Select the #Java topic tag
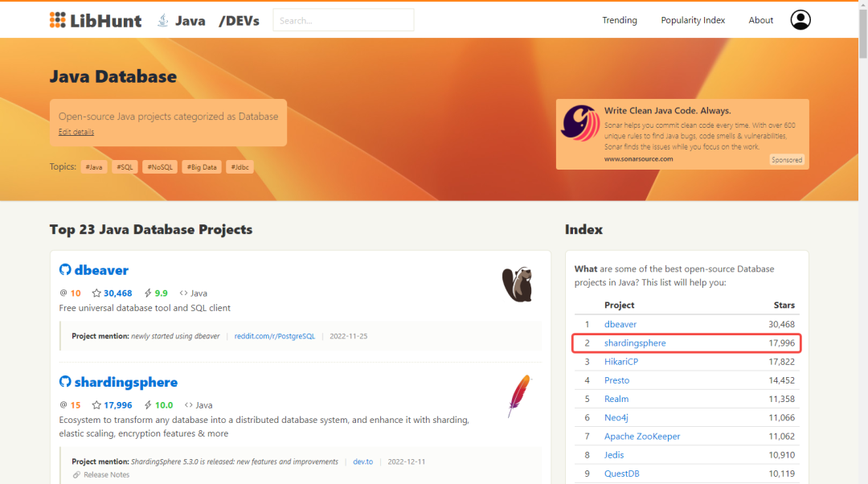 point(94,166)
